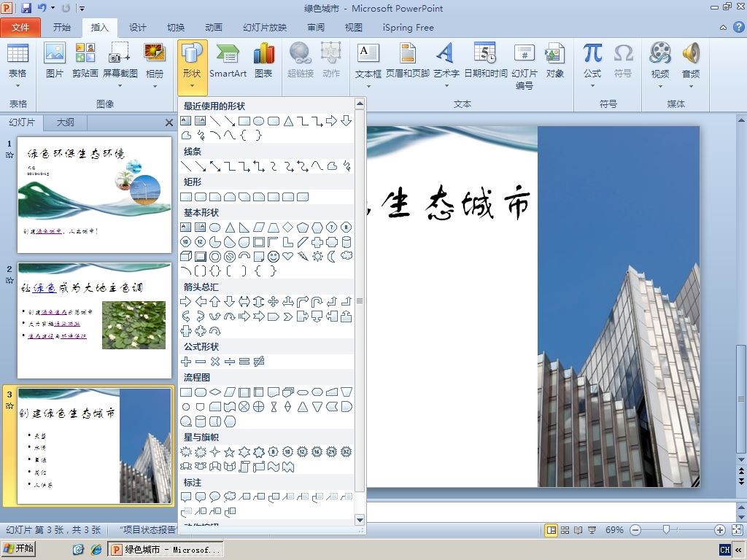Select slide 2 thumbnail with lotus photo
747x560 pixels.
94,321
